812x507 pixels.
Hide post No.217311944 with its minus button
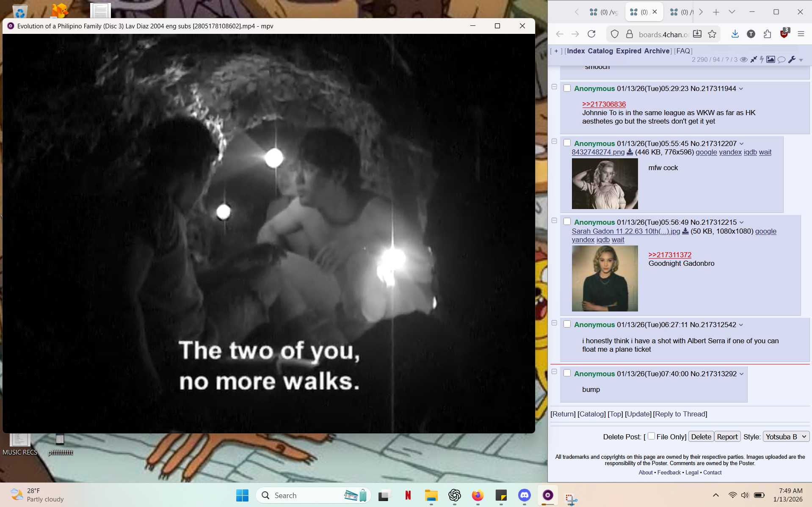tap(554, 87)
